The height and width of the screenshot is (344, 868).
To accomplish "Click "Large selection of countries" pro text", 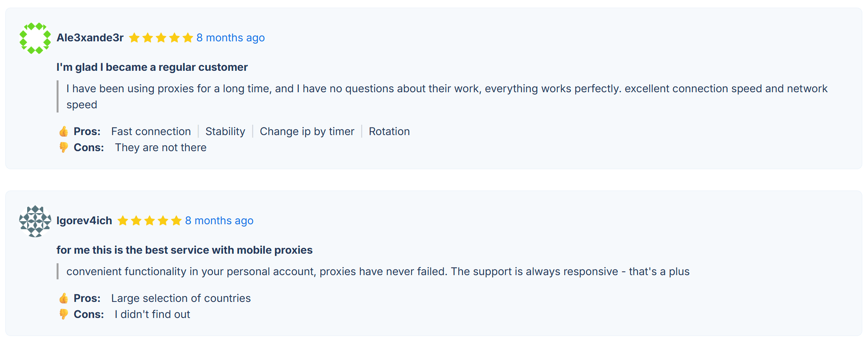I will click(x=181, y=298).
